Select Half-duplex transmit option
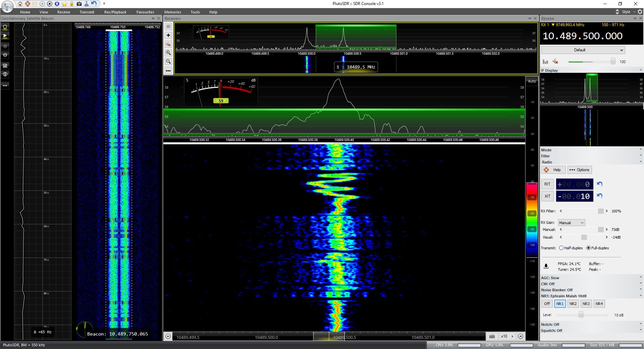 point(561,248)
